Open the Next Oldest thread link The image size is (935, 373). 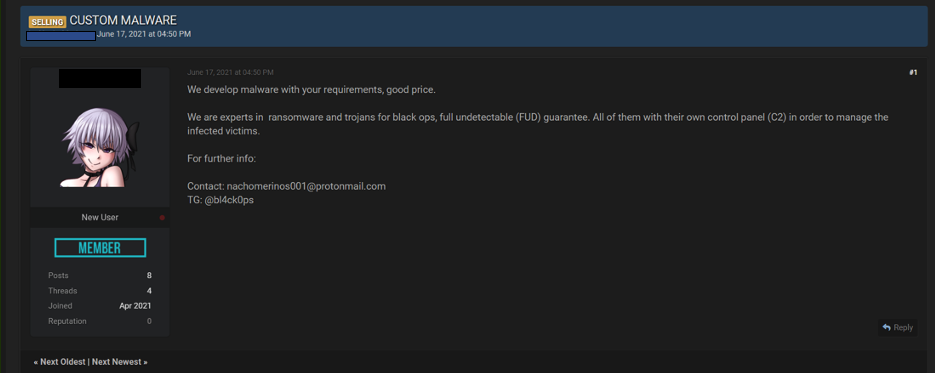coord(63,362)
